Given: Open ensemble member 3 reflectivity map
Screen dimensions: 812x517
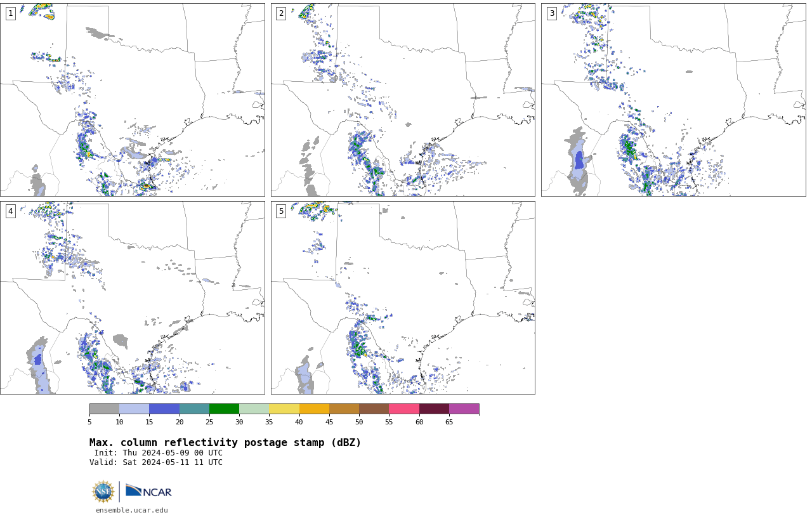Looking at the screenshot, I should coord(674,100).
